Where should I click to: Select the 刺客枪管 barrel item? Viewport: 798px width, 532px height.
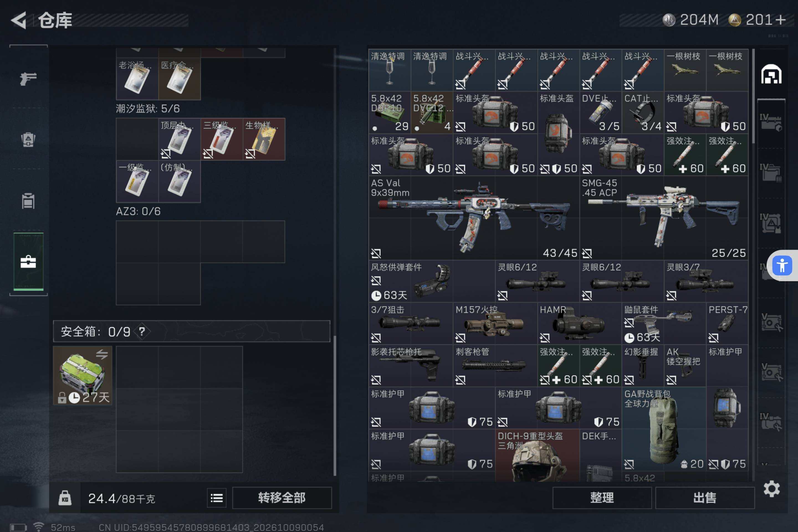495,366
